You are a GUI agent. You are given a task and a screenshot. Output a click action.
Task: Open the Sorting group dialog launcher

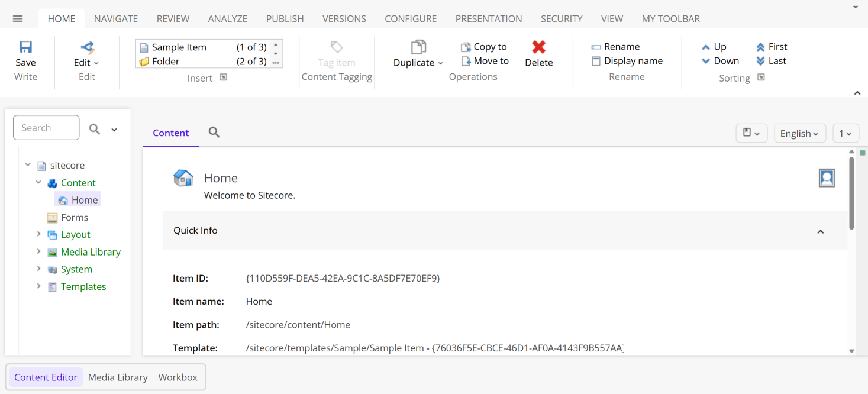(x=761, y=77)
